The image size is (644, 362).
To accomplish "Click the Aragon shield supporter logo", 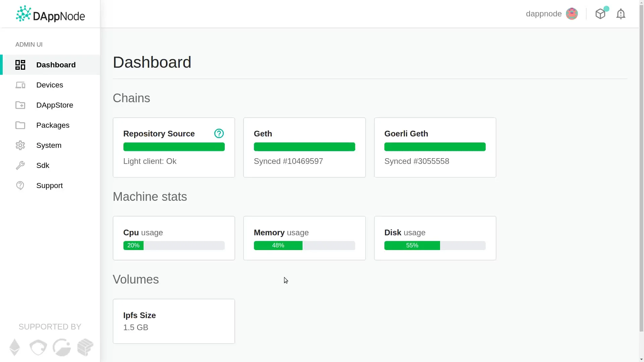I will [x=38, y=348].
